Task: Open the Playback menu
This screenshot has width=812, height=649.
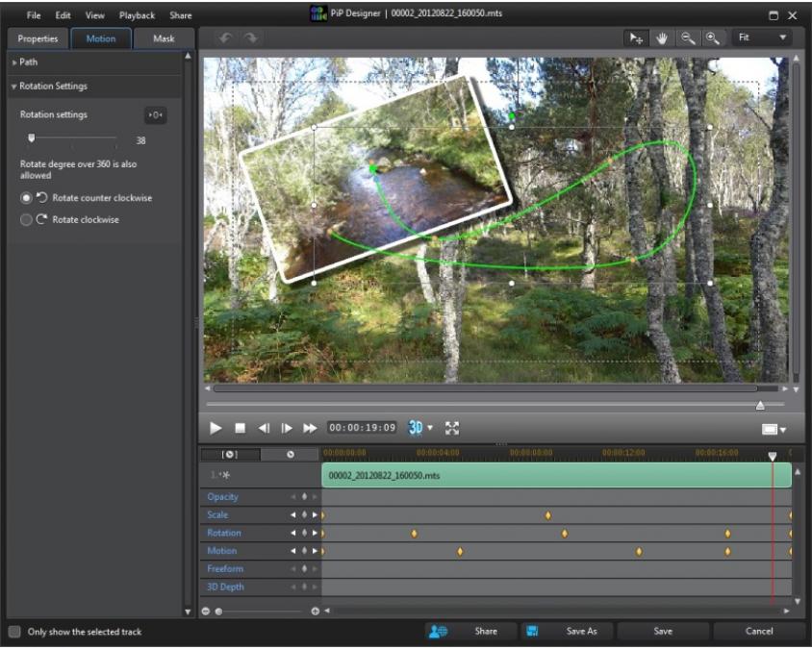Action: pyautogui.click(x=137, y=15)
